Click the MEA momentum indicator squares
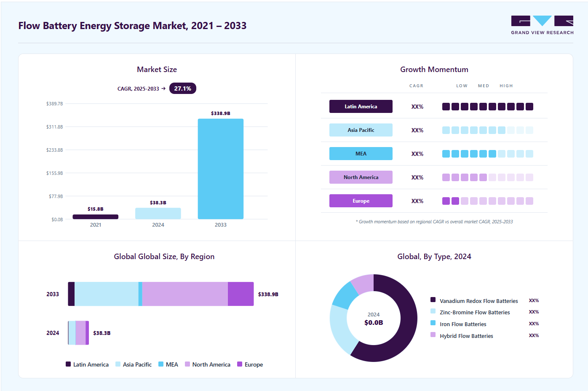The width and height of the screenshot is (588, 391). tap(488, 154)
